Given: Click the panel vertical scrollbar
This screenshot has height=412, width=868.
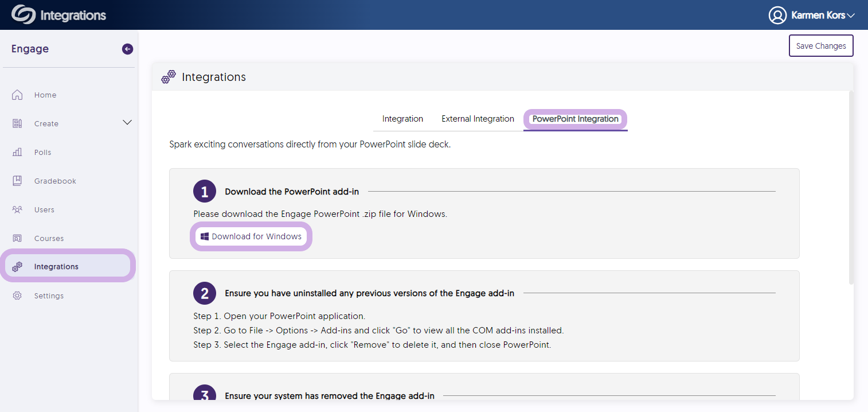Looking at the screenshot, I should (851, 188).
